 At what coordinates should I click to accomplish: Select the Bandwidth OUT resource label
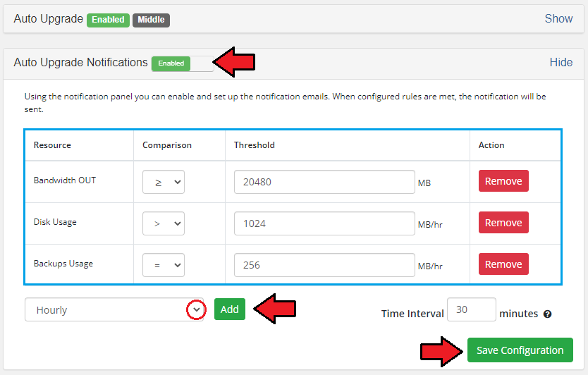[64, 180]
